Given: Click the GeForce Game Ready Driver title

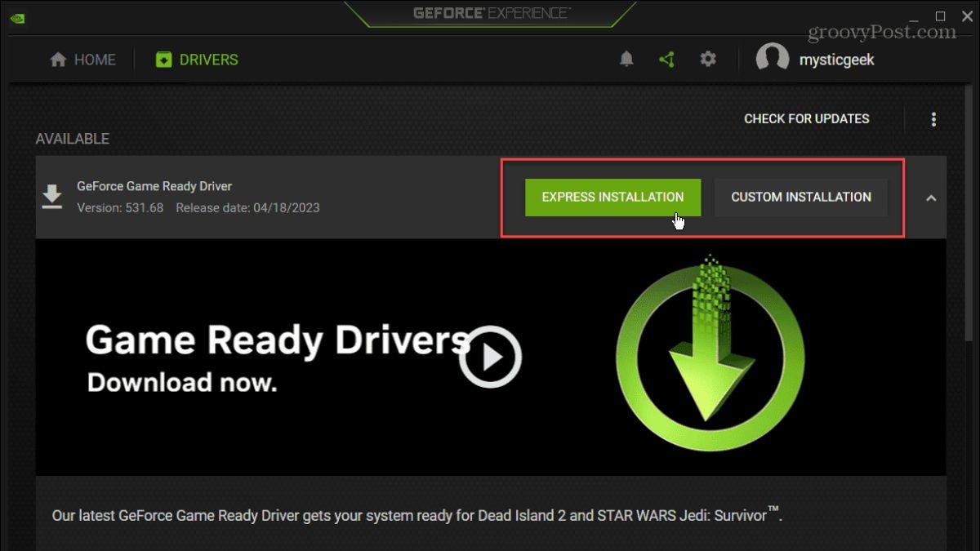Looking at the screenshot, I should point(155,186).
